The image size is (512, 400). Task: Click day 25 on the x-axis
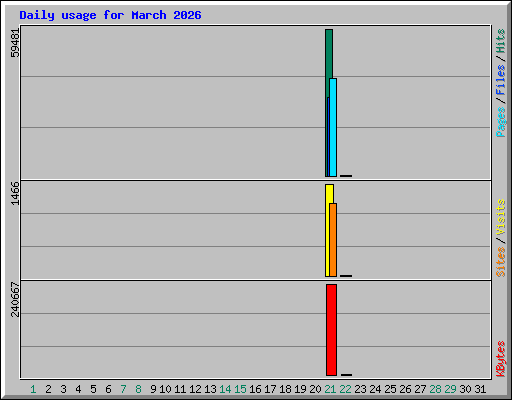390,389
